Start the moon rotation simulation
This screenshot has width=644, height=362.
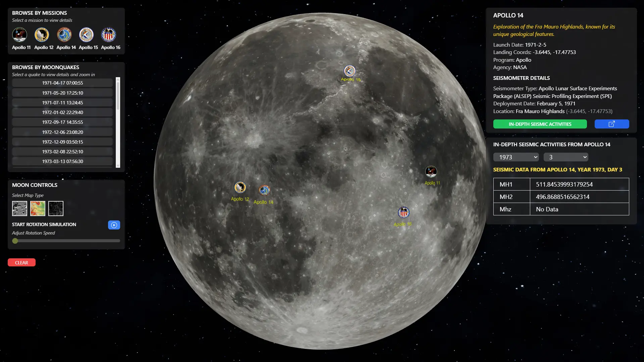114,225
